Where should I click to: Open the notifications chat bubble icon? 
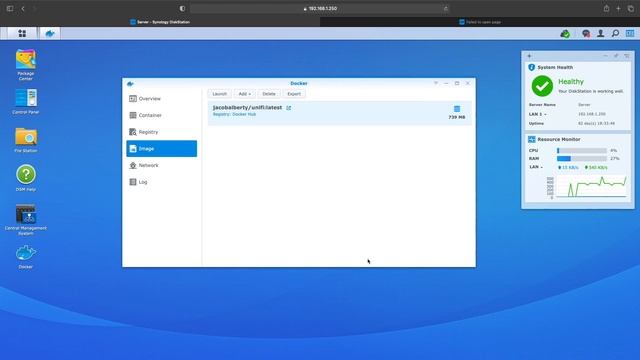point(586,33)
